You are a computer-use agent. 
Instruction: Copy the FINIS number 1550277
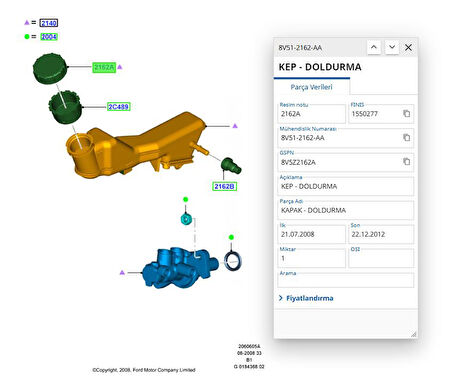tap(406, 114)
